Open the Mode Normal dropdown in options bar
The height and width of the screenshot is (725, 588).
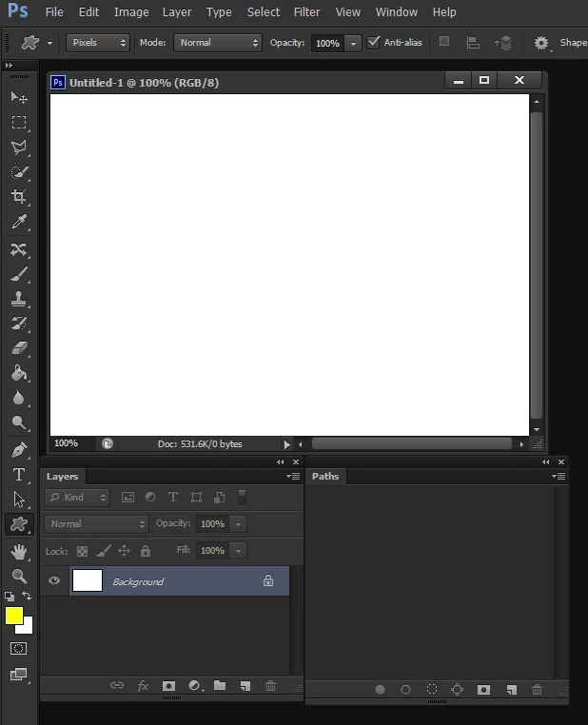(218, 43)
